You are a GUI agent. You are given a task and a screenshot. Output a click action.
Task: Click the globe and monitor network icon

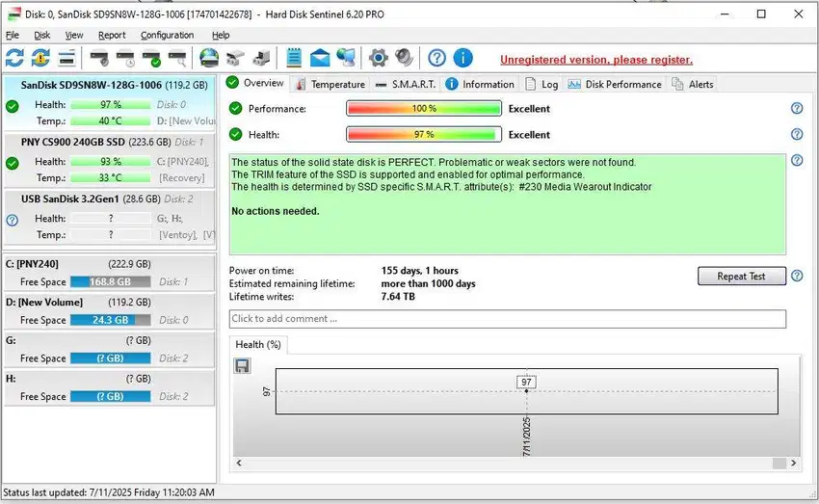346,58
